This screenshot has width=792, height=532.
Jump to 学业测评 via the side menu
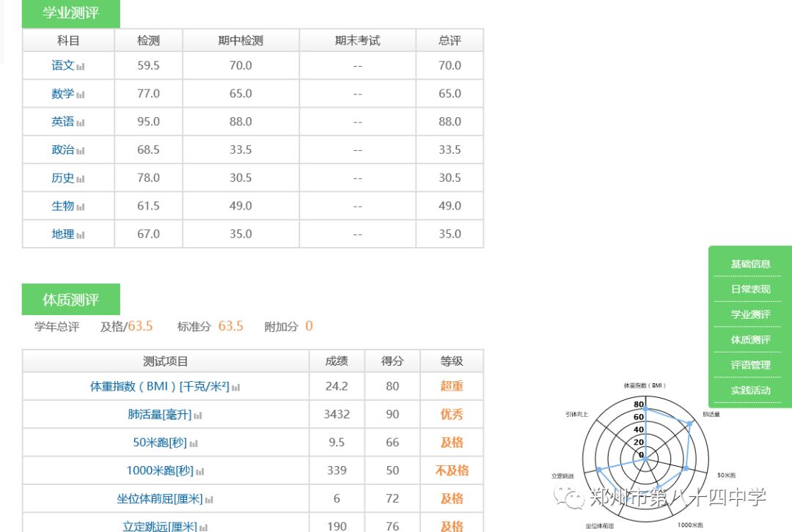(x=750, y=314)
